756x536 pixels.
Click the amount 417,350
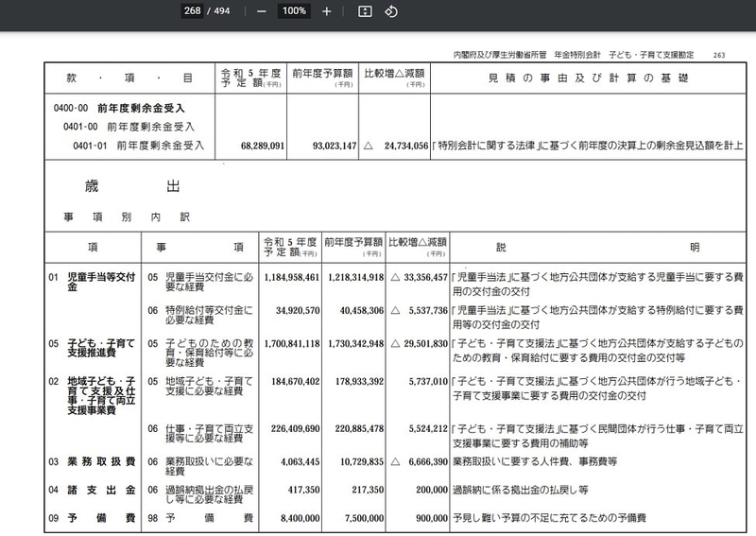303,491
